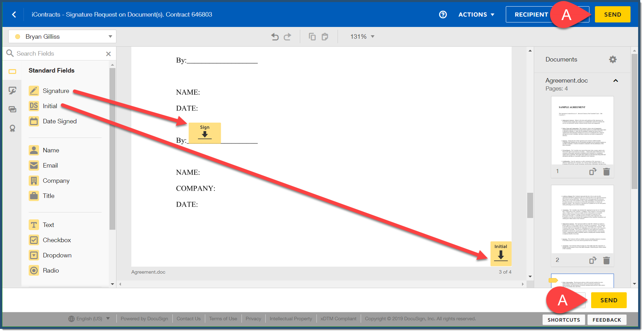Rotate page 1 thumbnail
644x332 pixels.
tap(593, 171)
